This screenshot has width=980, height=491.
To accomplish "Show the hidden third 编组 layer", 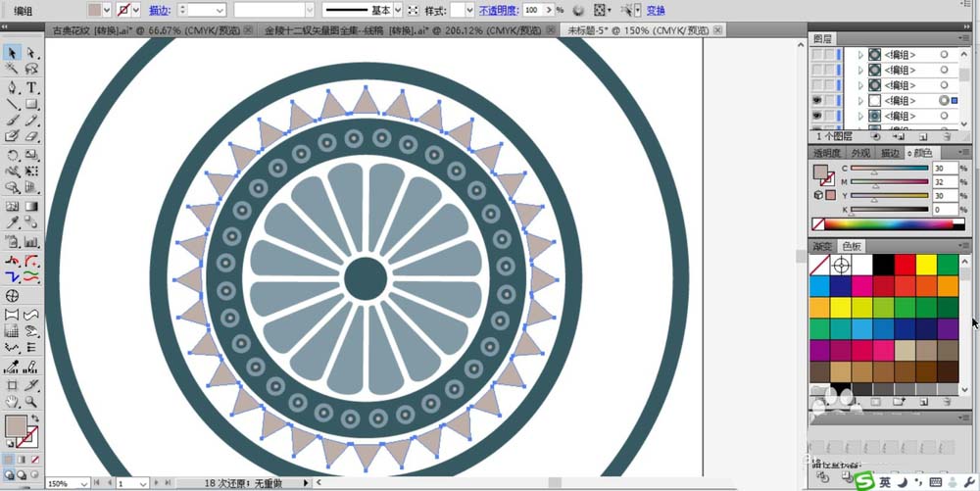I will (816, 85).
